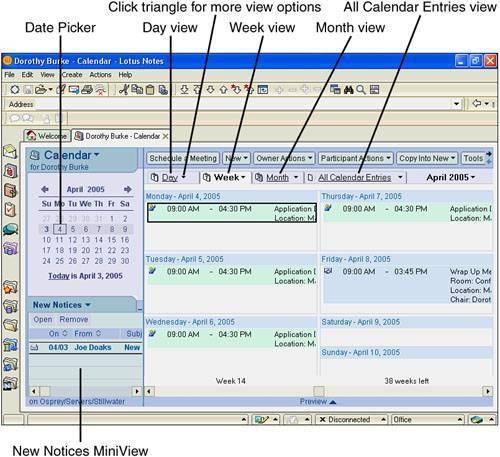Open the Create menu
The height and width of the screenshot is (457, 500).
click(72, 75)
